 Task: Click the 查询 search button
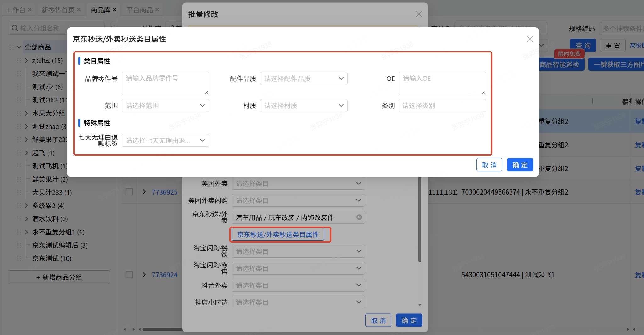[583, 46]
